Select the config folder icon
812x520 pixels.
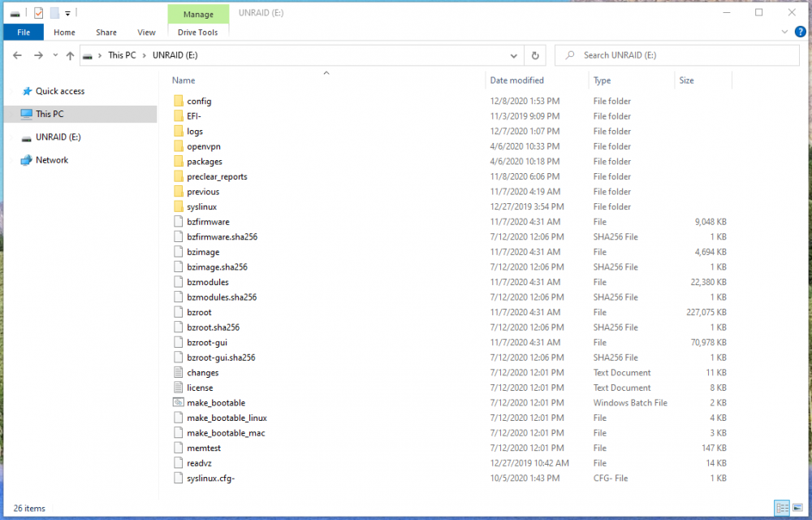[x=179, y=101]
